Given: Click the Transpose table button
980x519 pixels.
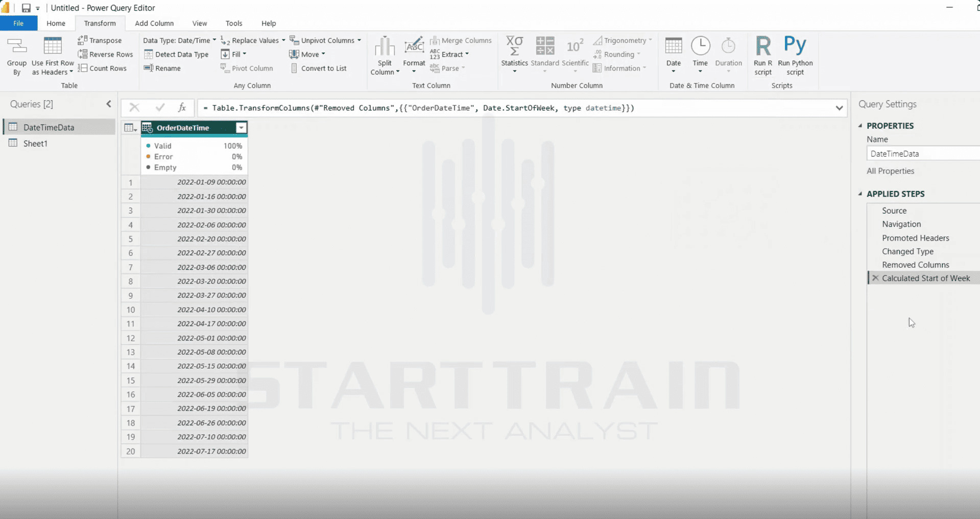Looking at the screenshot, I should 100,40.
